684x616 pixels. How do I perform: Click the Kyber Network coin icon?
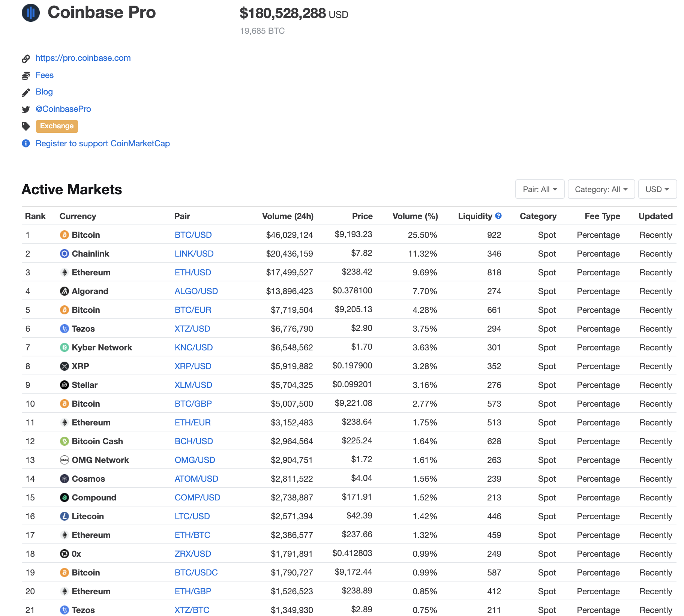point(64,347)
